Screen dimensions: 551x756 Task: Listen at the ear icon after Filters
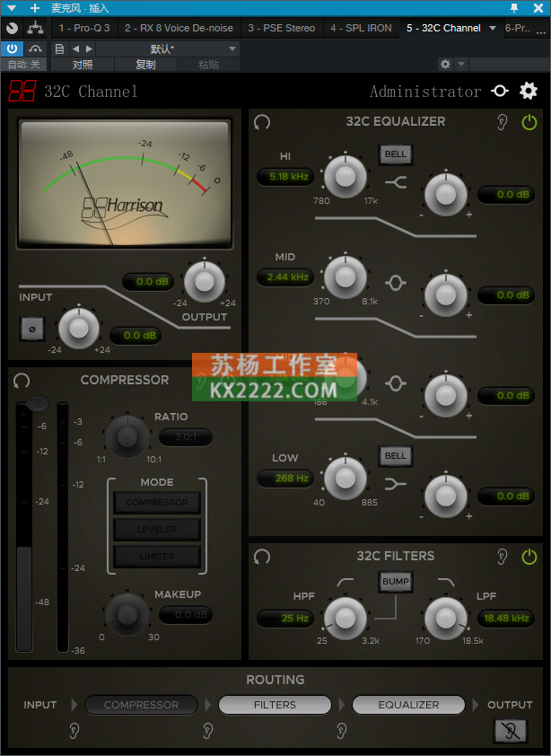341,731
